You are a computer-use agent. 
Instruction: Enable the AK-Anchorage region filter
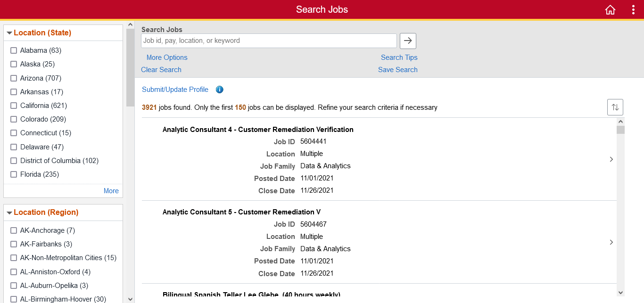(14, 230)
